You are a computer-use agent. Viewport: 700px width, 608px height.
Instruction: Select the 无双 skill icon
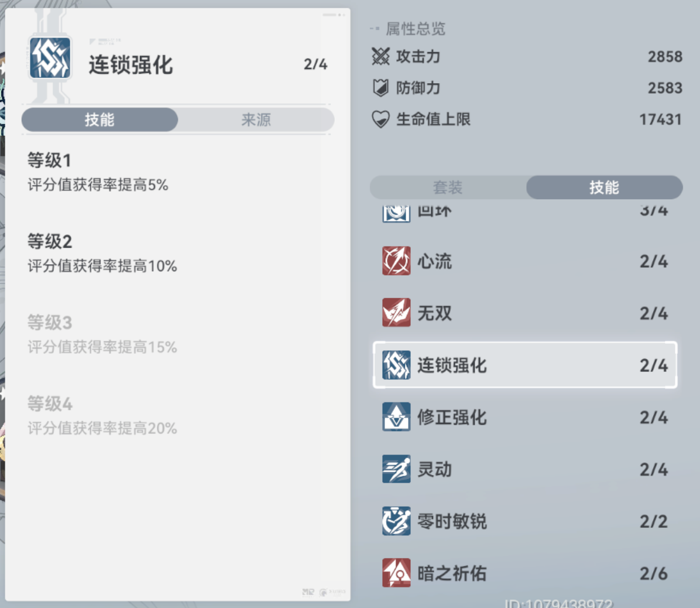(x=396, y=313)
